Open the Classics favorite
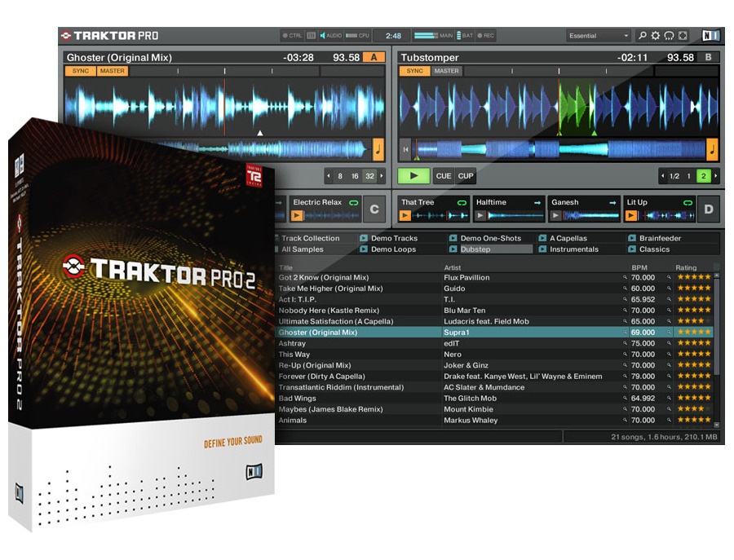 [649, 249]
